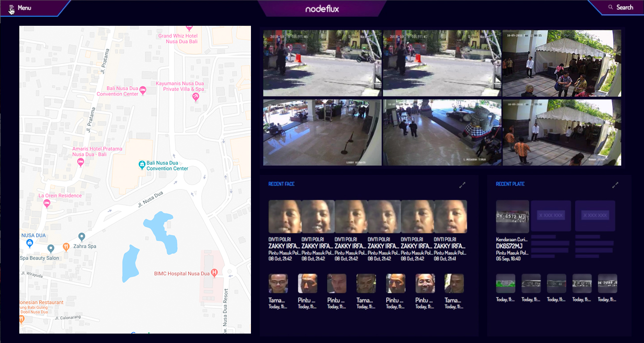Click the nodeflux logo
Image resolution: width=644 pixels, height=343 pixels.
click(x=322, y=8)
